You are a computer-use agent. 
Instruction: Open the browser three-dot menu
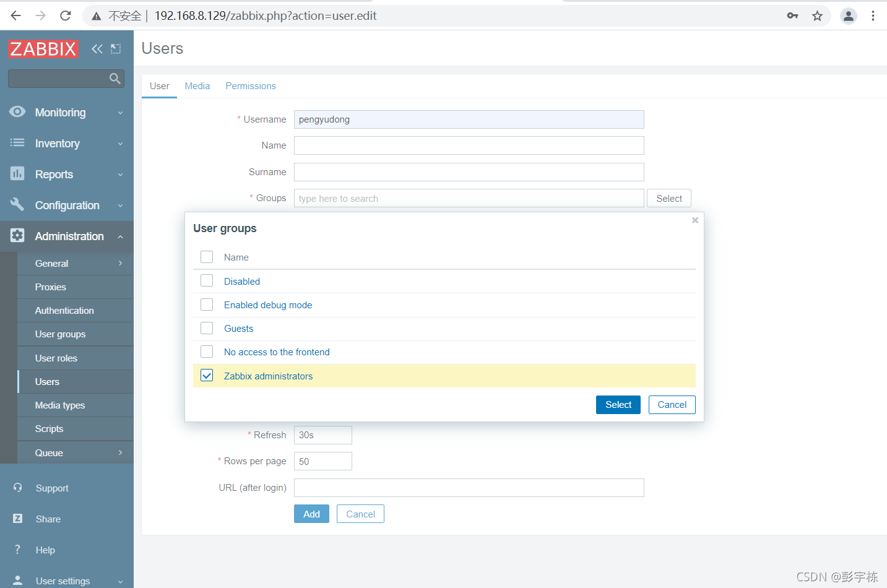coord(873,15)
